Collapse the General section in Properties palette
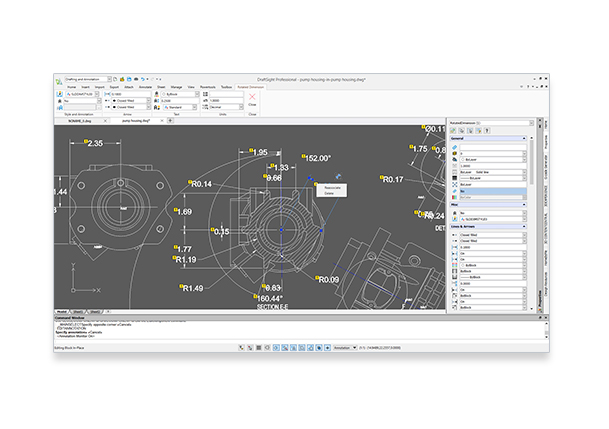Viewport: 609px width, 429px height. [524, 138]
